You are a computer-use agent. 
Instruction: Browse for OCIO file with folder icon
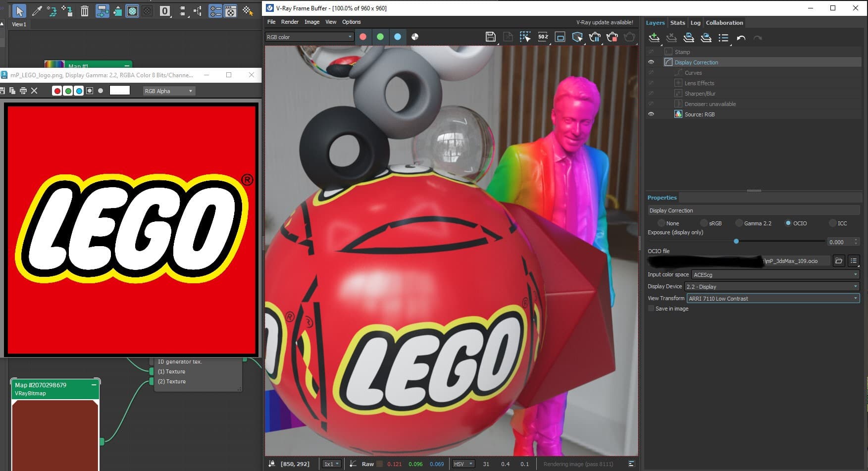coord(839,261)
